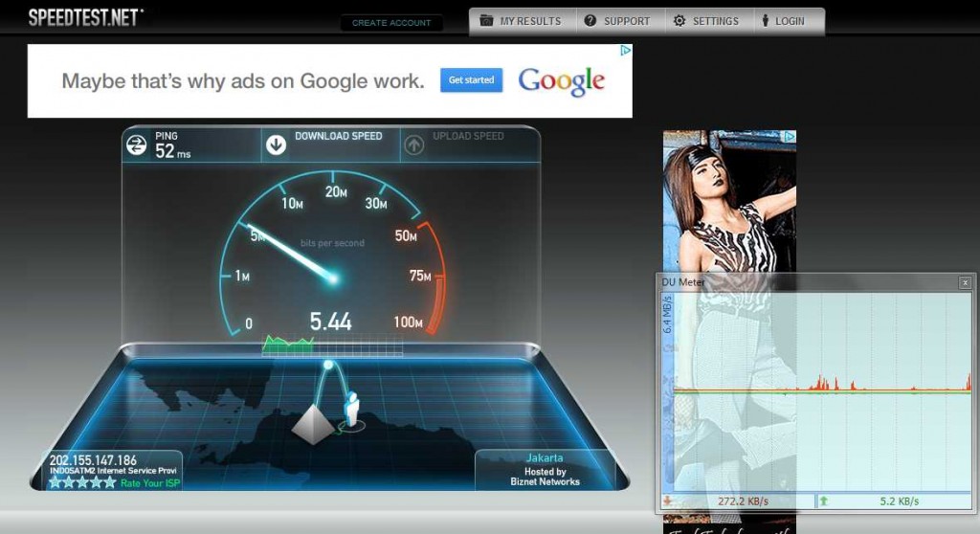
Task: Click the Login person icon
Action: pyautogui.click(x=765, y=21)
